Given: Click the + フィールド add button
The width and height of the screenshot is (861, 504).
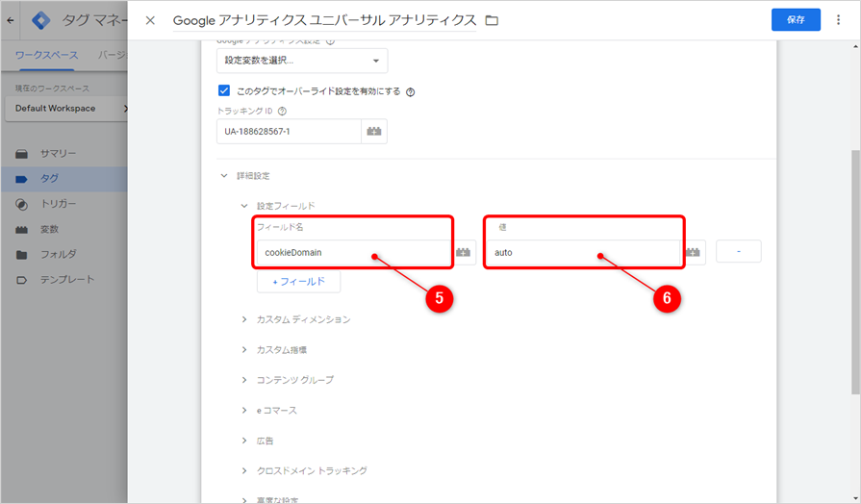Looking at the screenshot, I should (299, 282).
